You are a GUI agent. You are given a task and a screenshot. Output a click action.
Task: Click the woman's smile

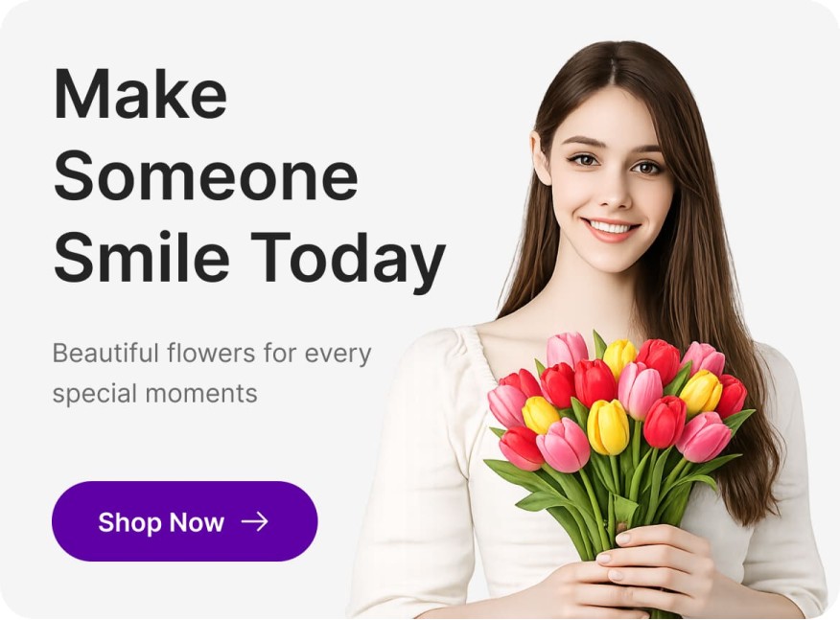tap(611, 229)
